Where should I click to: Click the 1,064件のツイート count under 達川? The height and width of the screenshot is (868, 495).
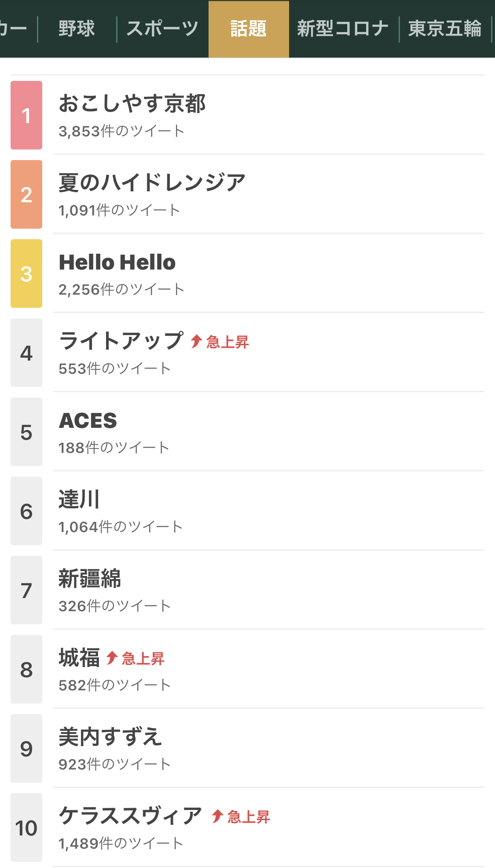click(x=121, y=527)
